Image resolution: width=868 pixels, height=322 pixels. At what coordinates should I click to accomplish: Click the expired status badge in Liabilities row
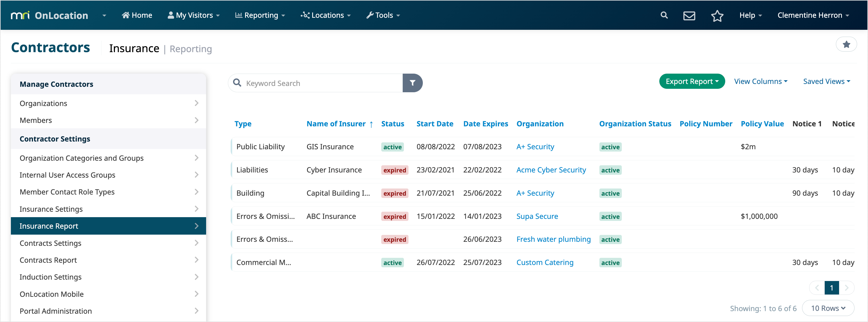(394, 170)
